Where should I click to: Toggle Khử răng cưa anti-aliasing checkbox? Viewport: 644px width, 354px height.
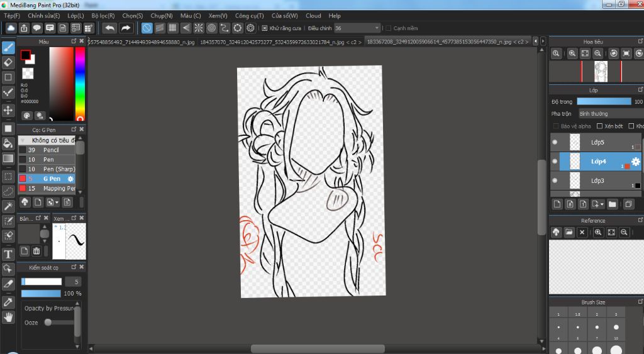265,28
